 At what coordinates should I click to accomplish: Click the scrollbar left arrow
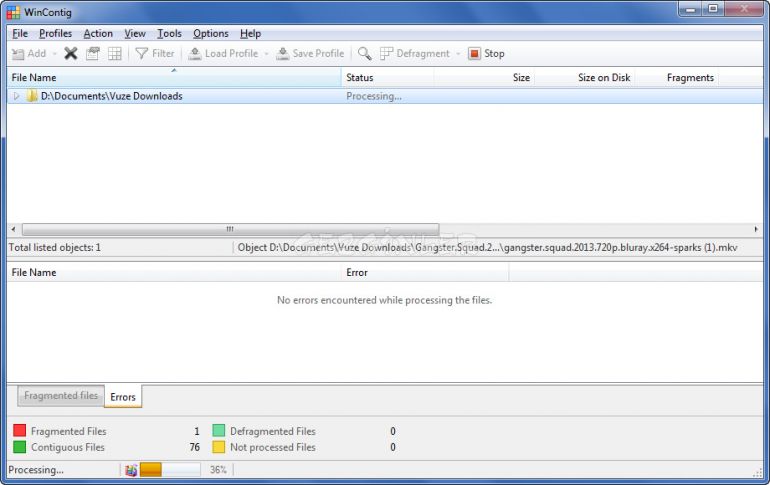(x=13, y=229)
